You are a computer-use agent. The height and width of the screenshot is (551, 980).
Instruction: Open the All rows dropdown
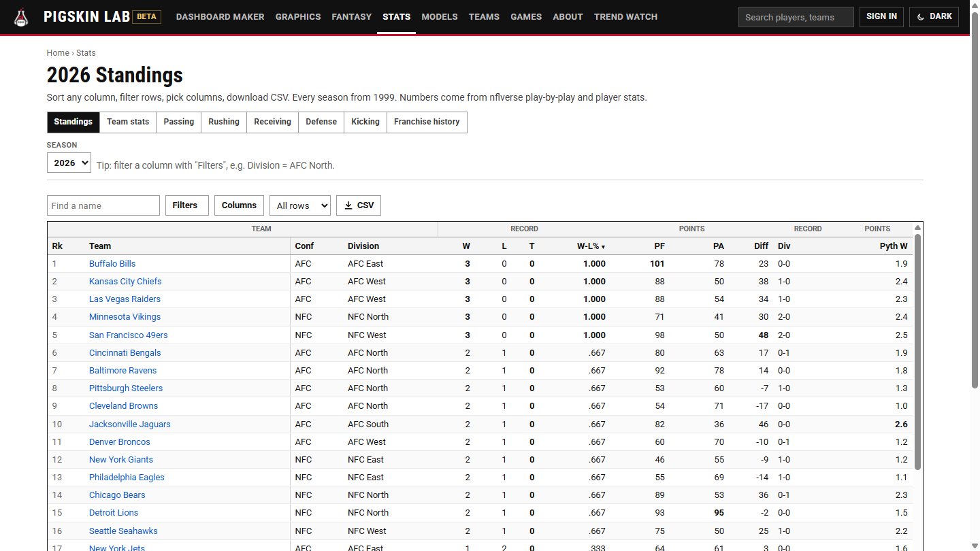coord(299,205)
